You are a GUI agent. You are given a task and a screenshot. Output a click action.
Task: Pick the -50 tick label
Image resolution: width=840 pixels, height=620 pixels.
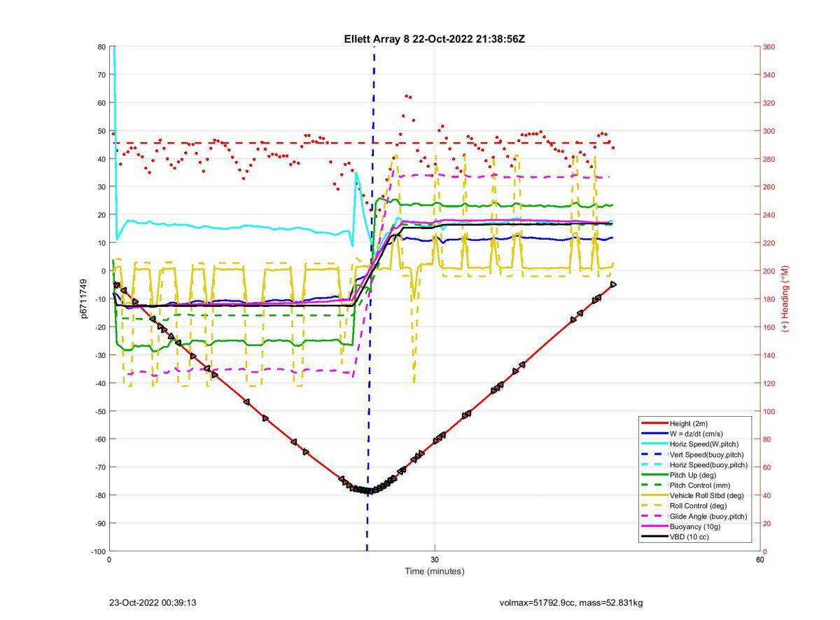(99, 411)
